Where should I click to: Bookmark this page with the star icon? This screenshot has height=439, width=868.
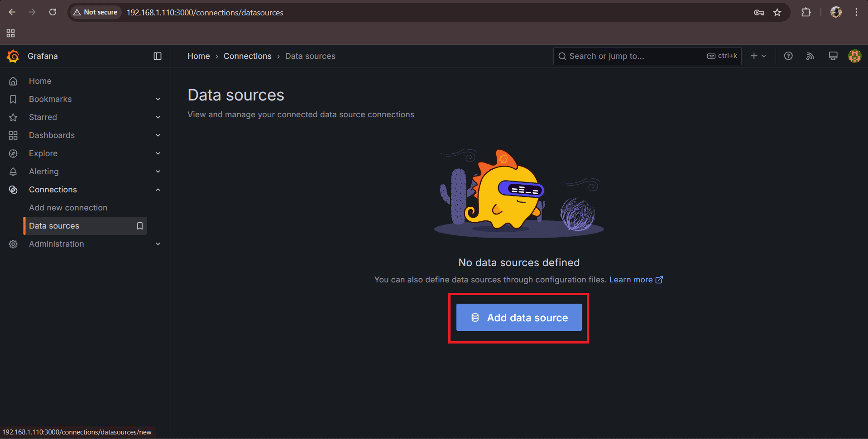coord(777,12)
